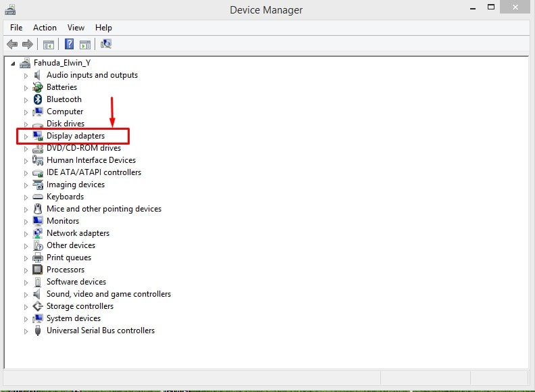The width and height of the screenshot is (535, 392).
Task: Click the IDE ATA/ATAPI controllers icon
Action: 38,173
